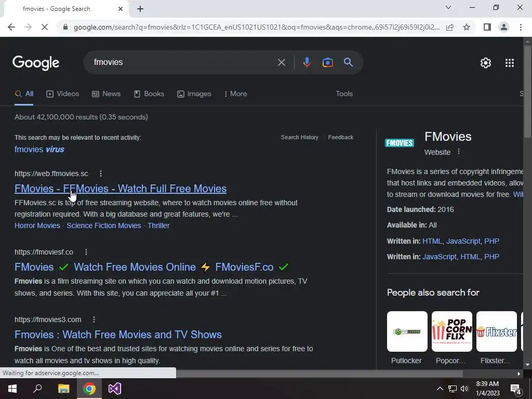Click the horizontal page scrollbar thumb
This screenshot has width=532, height=399.
320,374
